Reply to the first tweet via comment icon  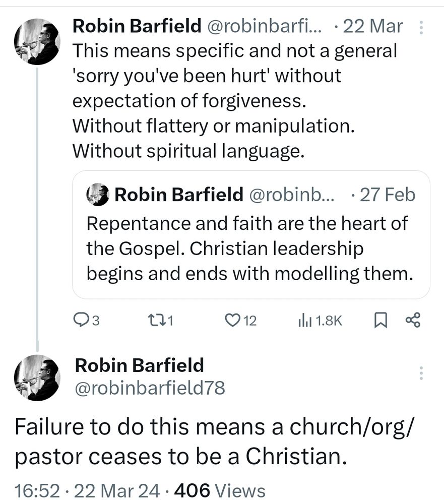point(81,320)
